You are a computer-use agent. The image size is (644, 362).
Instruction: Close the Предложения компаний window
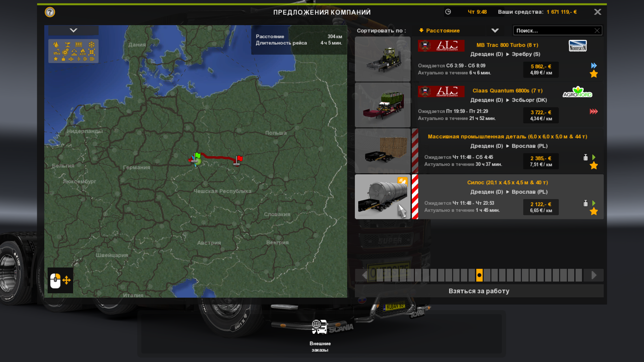597,12
